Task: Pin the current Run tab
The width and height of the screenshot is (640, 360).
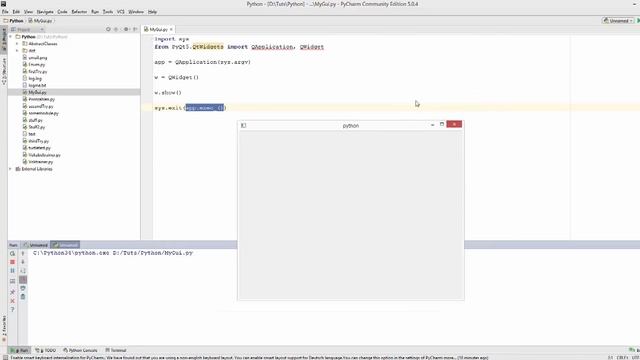Action: point(12,291)
